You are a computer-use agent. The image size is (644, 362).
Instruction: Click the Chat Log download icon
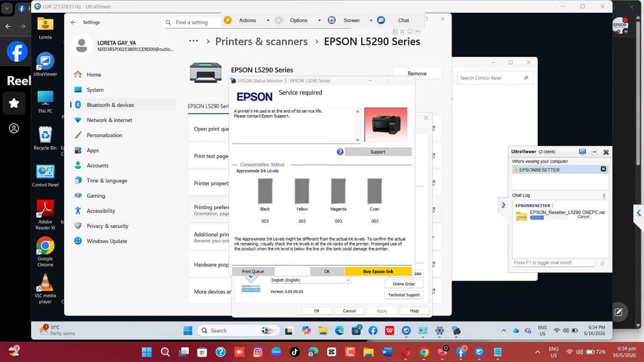[604, 195]
